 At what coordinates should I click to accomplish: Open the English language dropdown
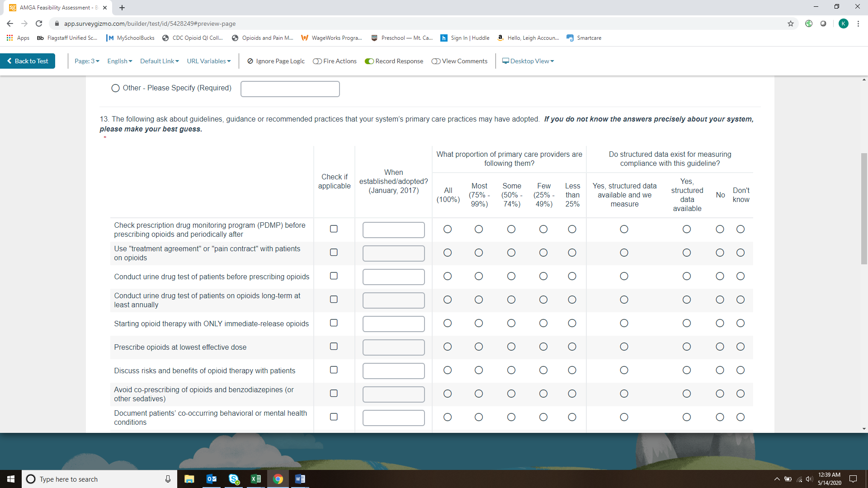tap(119, 61)
